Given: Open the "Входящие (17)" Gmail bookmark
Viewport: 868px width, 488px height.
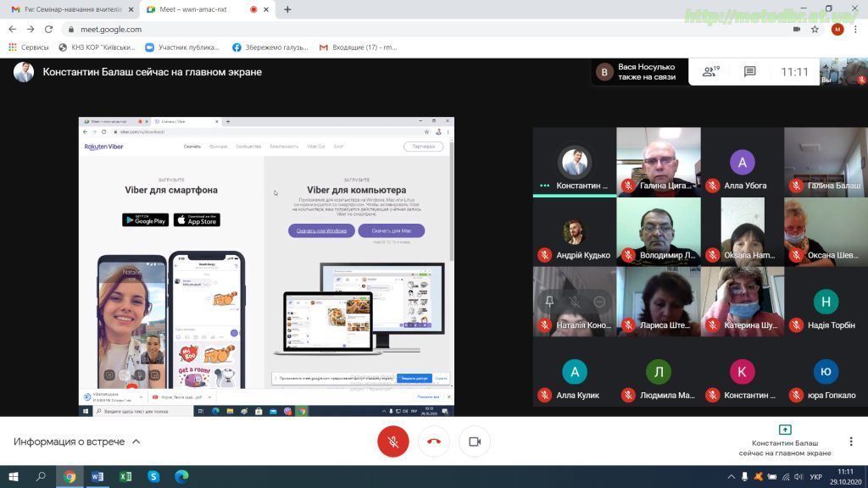Looking at the screenshot, I should click(x=359, y=47).
